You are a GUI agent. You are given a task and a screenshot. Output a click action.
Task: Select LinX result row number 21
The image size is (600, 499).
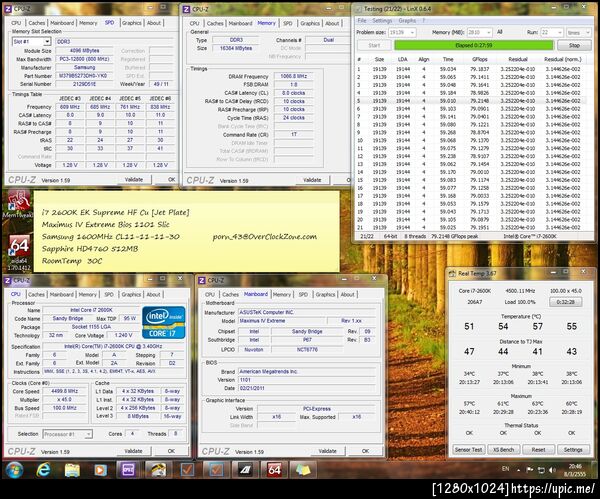click(471, 228)
